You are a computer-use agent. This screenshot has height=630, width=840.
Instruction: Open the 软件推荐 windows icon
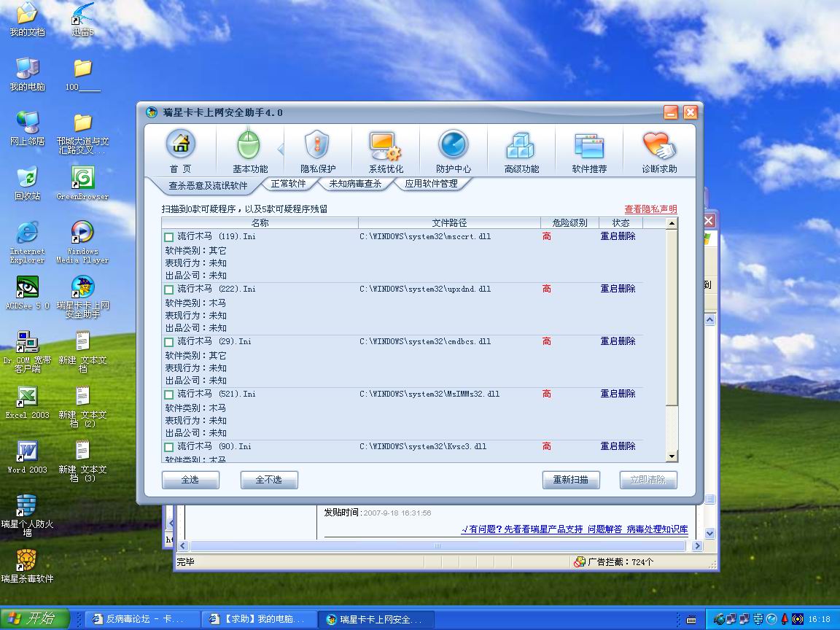pos(589,146)
